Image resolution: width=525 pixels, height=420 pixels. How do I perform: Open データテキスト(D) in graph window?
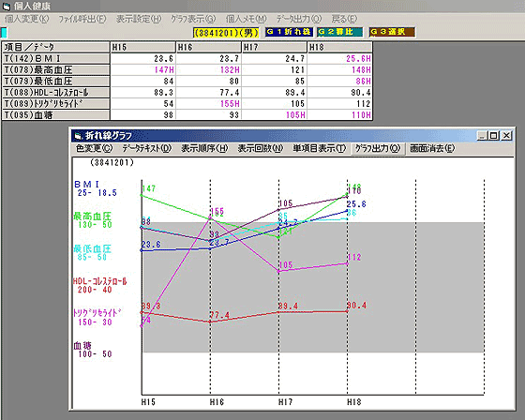click(146, 148)
